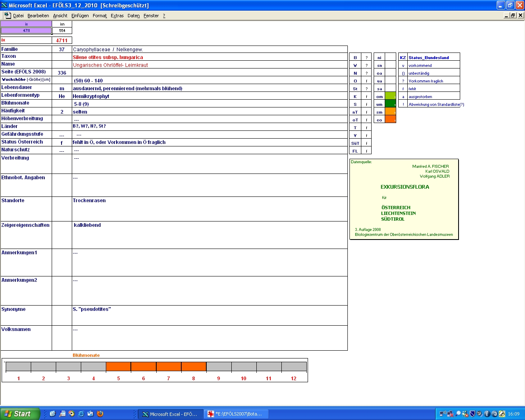Screen dimensions: 525x420
Task: Select the Häufigkeit value 'selten'
Action: pyautogui.click(x=210, y=112)
